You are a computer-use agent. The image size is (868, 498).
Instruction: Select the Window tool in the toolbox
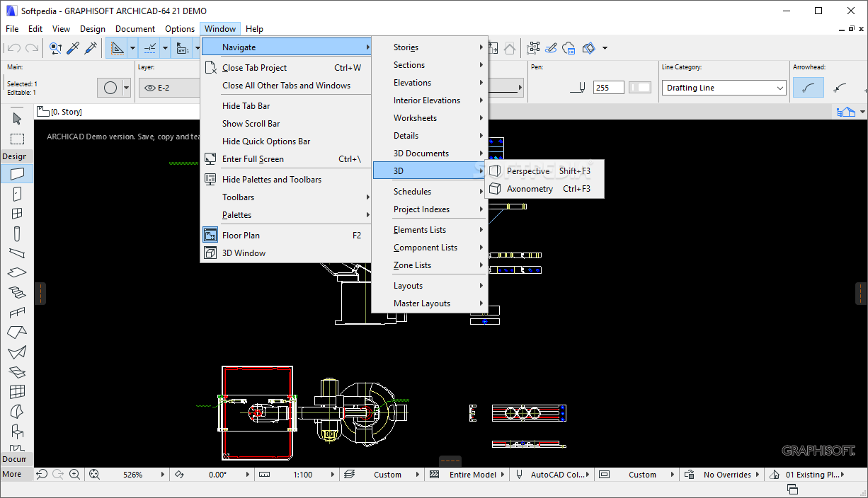tap(17, 214)
